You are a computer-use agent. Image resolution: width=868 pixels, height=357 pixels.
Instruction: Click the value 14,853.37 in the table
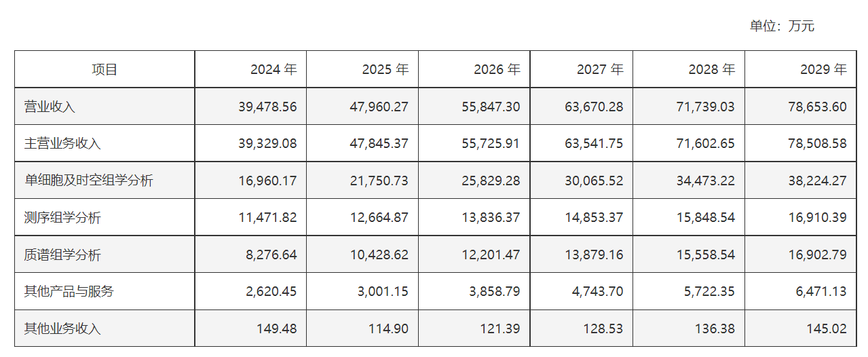click(582, 218)
